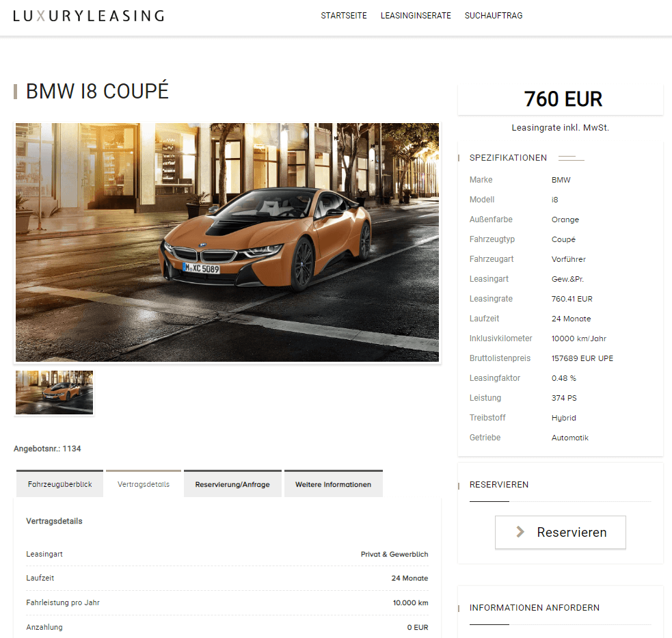The image size is (672, 638).
Task: Click INFORMATIONEN ANFORDERN heading
Action: [535, 607]
